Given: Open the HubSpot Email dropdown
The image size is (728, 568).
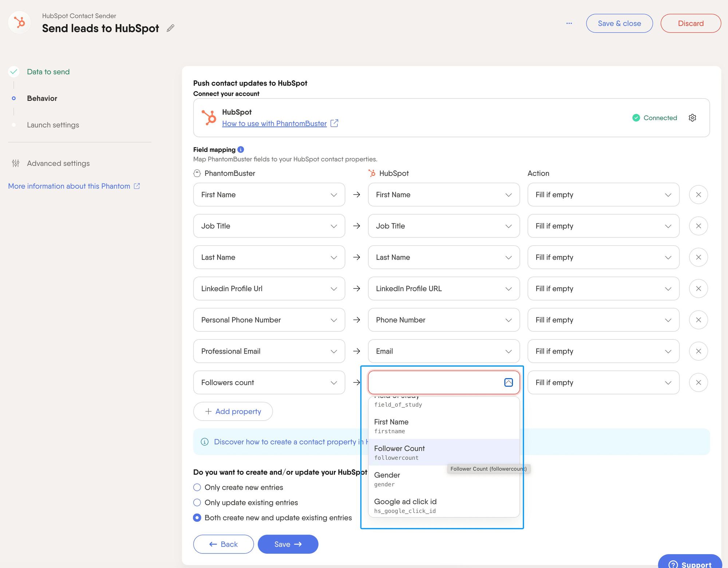Looking at the screenshot, I should click(x=444, y=351).
